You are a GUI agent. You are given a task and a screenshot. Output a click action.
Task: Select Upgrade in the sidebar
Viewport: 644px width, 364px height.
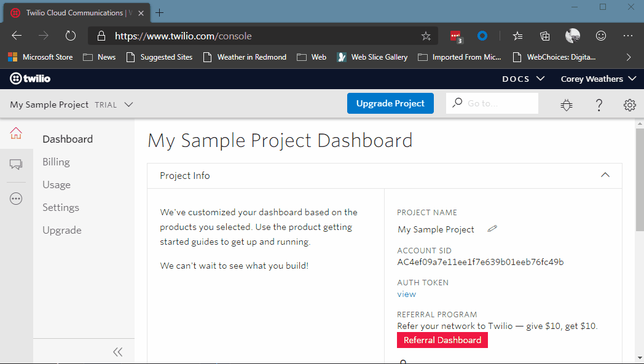62,230
